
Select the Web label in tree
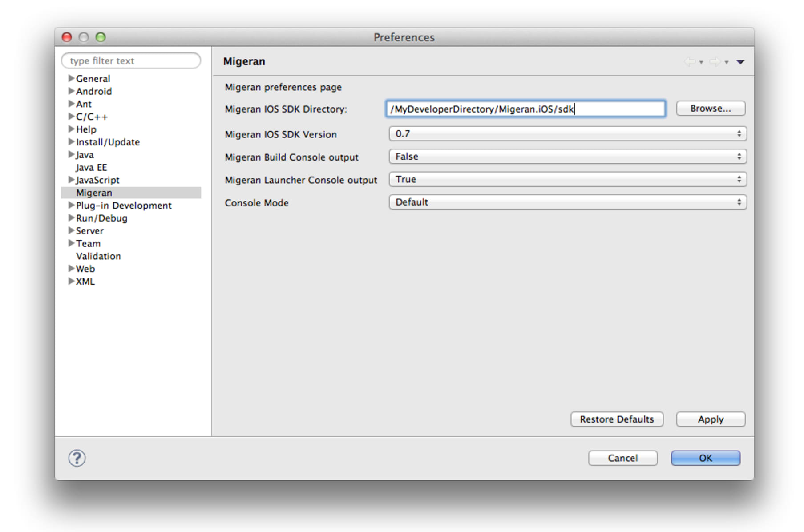[x=85, y=269]
